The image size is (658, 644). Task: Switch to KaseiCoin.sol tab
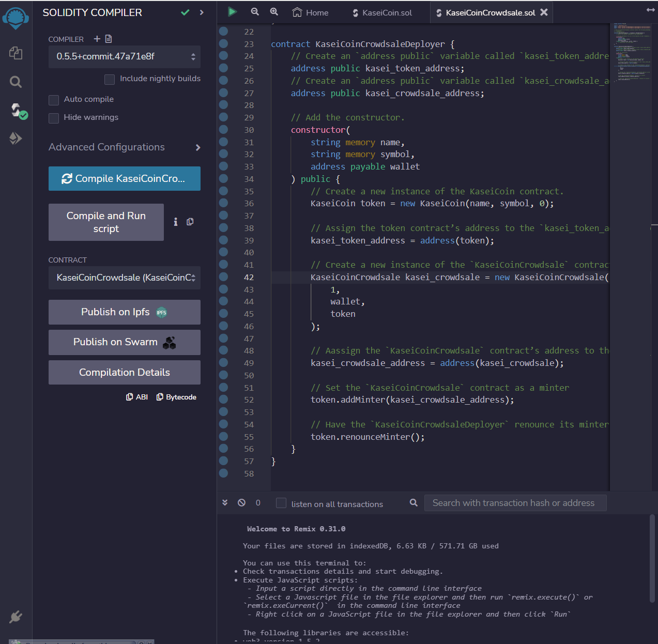point(381,12)
